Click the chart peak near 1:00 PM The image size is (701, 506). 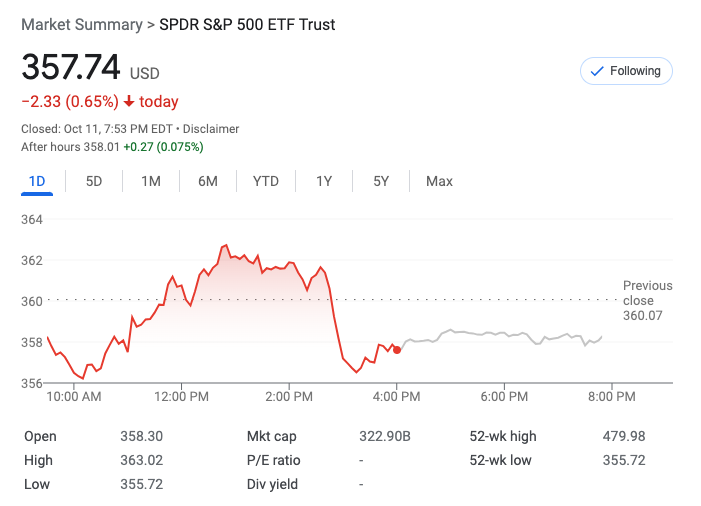(226, 245)
